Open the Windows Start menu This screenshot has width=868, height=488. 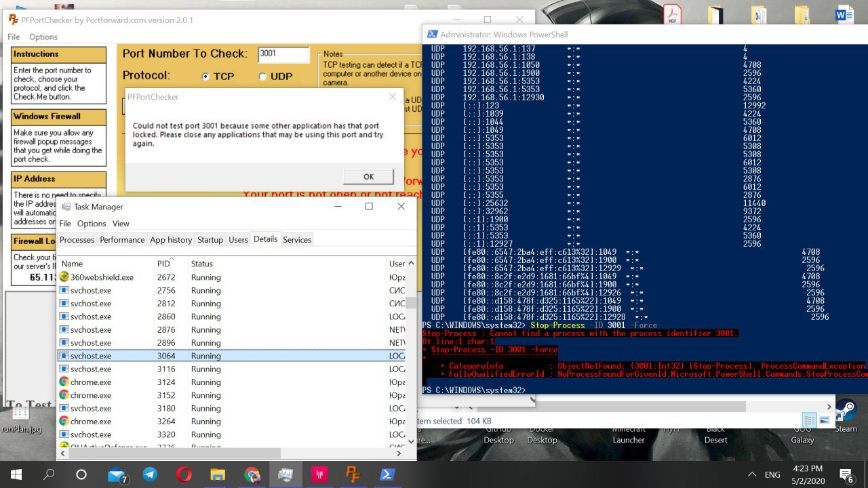click(x=16, y=474)
